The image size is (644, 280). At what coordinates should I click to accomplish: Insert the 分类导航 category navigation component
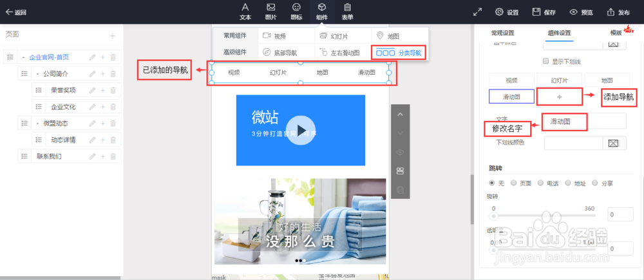point(399,53)
